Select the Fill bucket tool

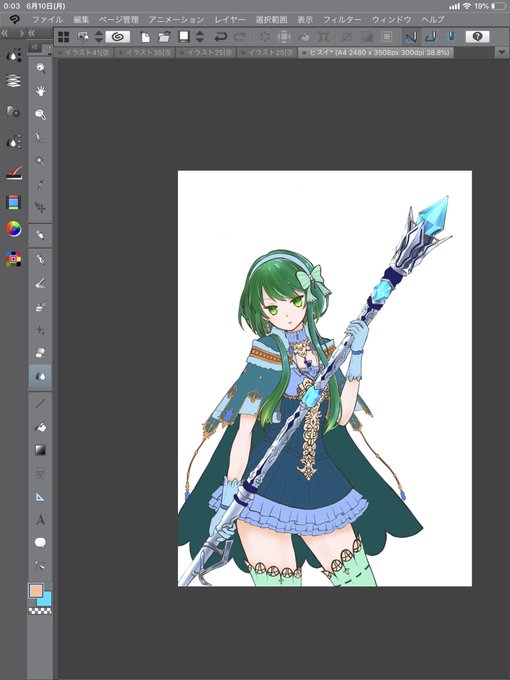pyautogui.click(x=40, y=427)
